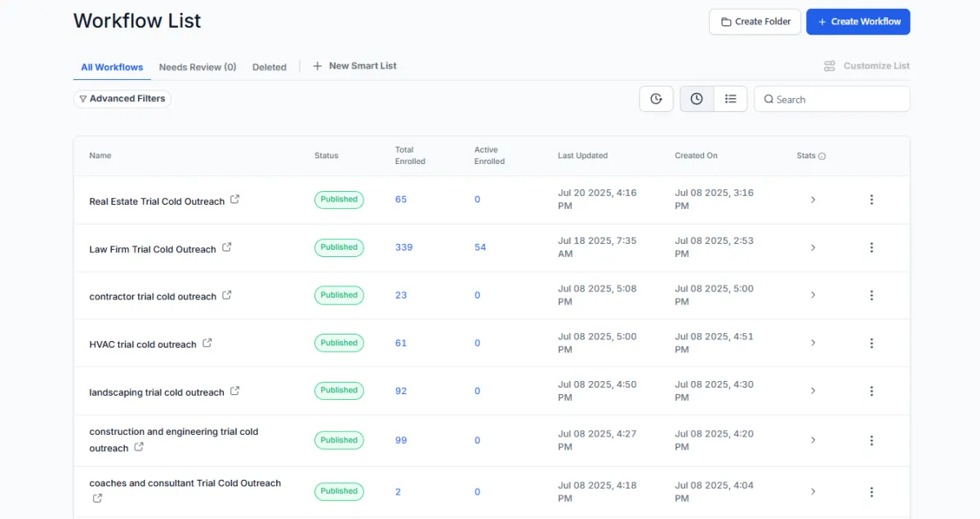Click Published badge on Law Firm Trial row

click(x=339, y=247)
